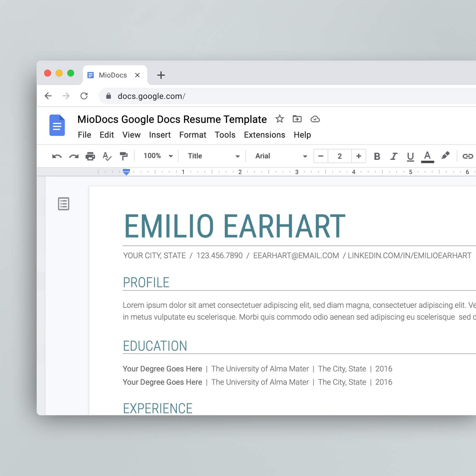The width and height of the screenshot is (476, 476).
Task: Run spelling and grammar check
Action: click(x=107, y=156)
